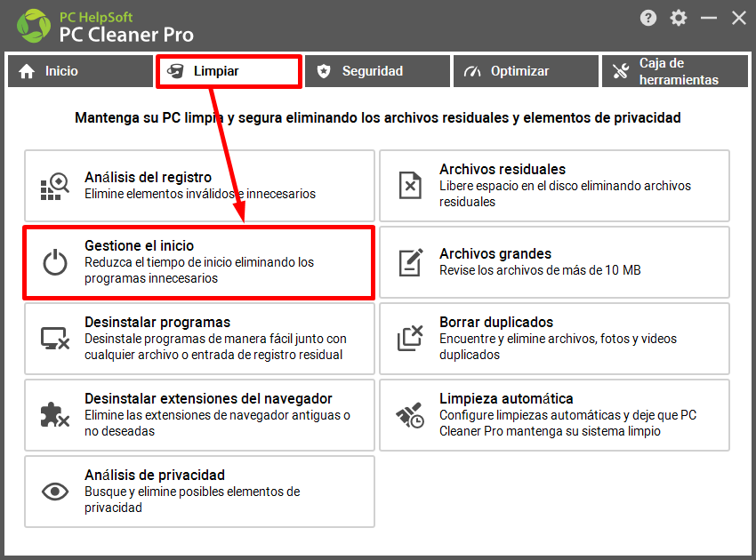Configure Limpieza automática
Image resolution: width=756 pixels, height=560 pixels.
point(554,415)
